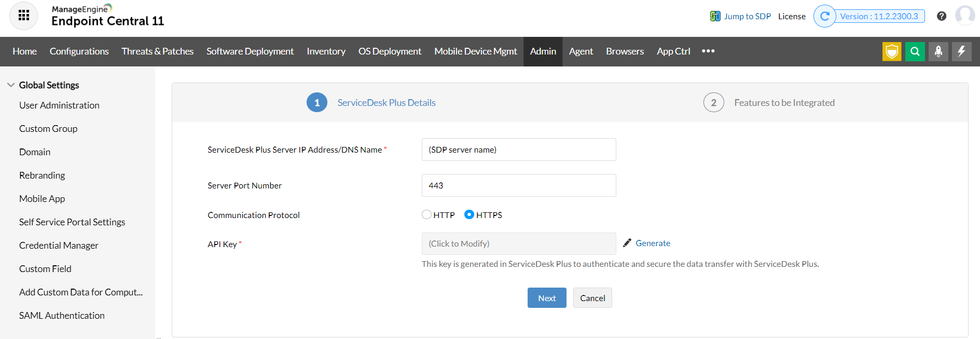Screen dimensions: 980x339
Task: Click the user profile avatar icon
Action: (964, 16)
